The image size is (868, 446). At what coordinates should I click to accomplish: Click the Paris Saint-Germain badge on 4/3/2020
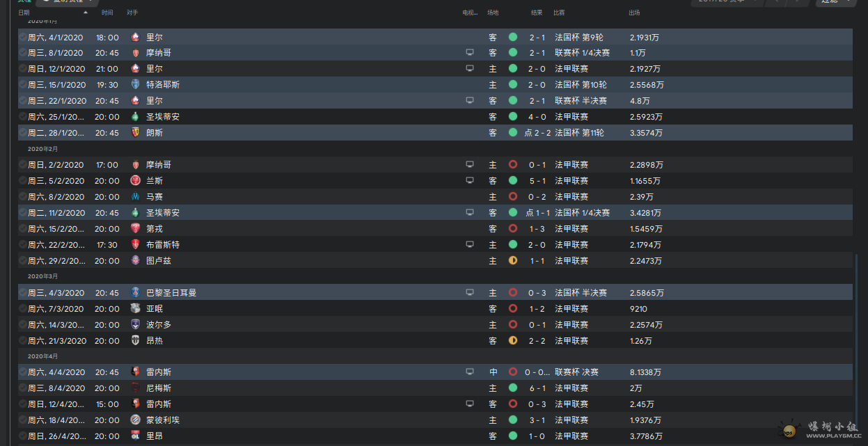pyautogui.click(x=135, y=293)
